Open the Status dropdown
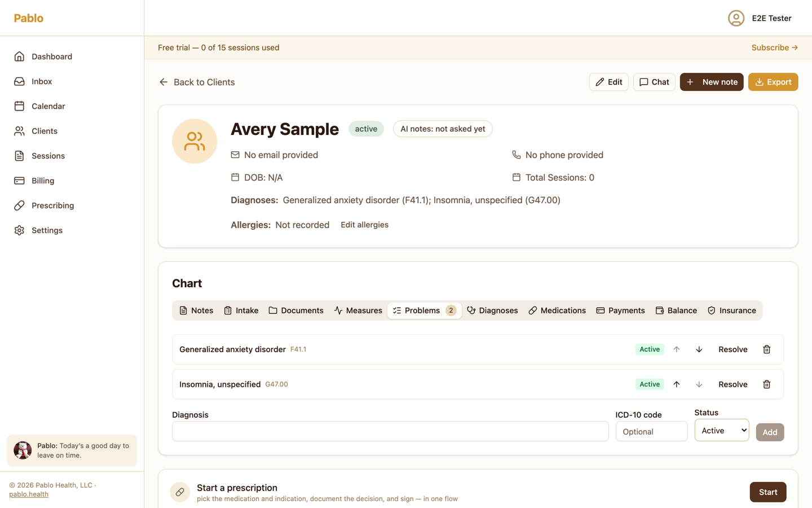 [722, 430]
